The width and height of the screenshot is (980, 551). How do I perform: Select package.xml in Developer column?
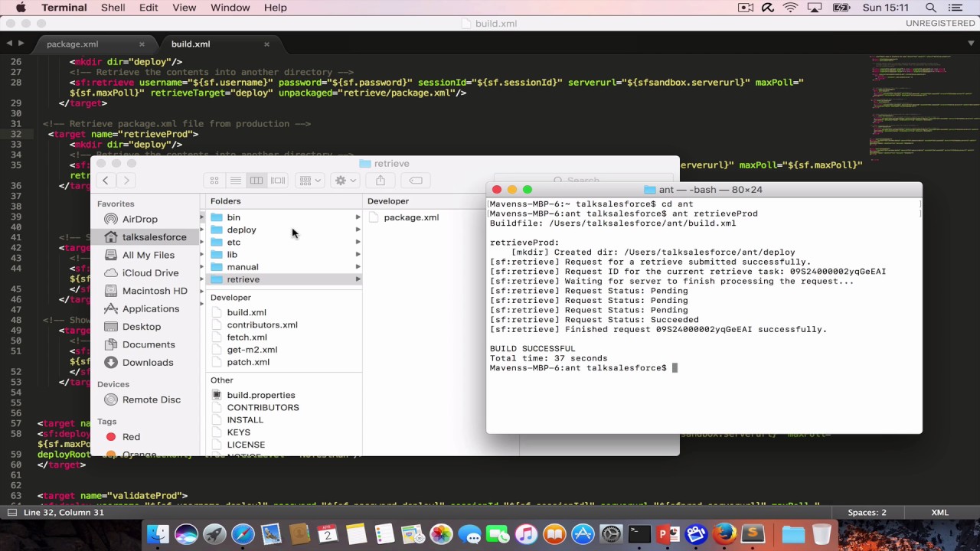tap(411, 217)
